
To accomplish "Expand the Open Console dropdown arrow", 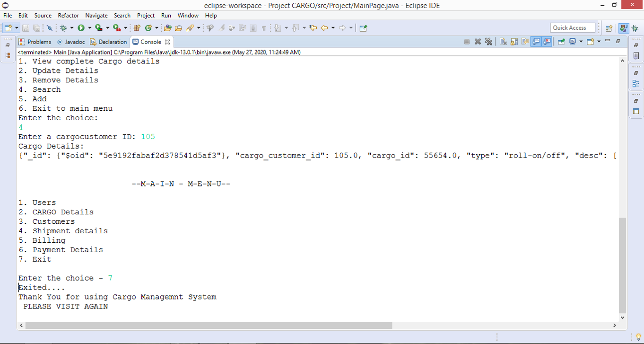I will [x=599, y=42].
